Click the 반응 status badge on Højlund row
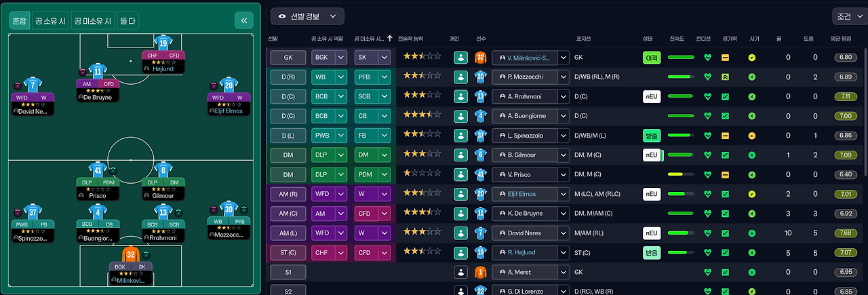868x295 pixels. pyautogui.click(x=652, y=253)
